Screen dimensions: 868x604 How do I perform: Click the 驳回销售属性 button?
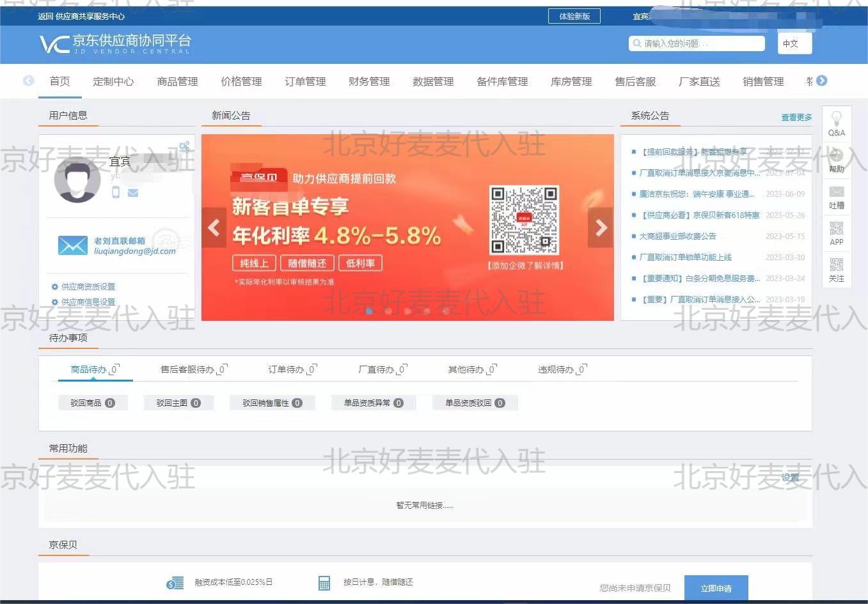point(272,403)
